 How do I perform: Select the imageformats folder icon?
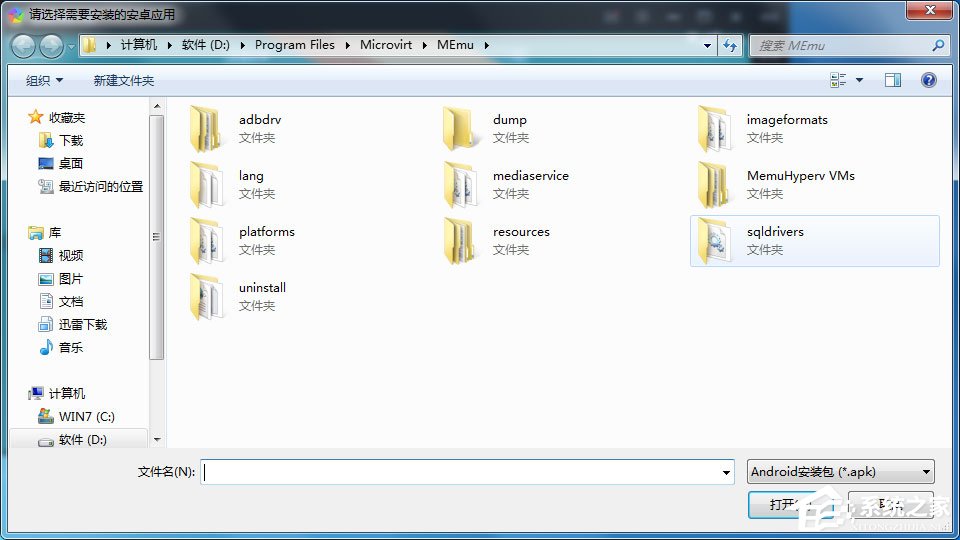coord(714,128)
